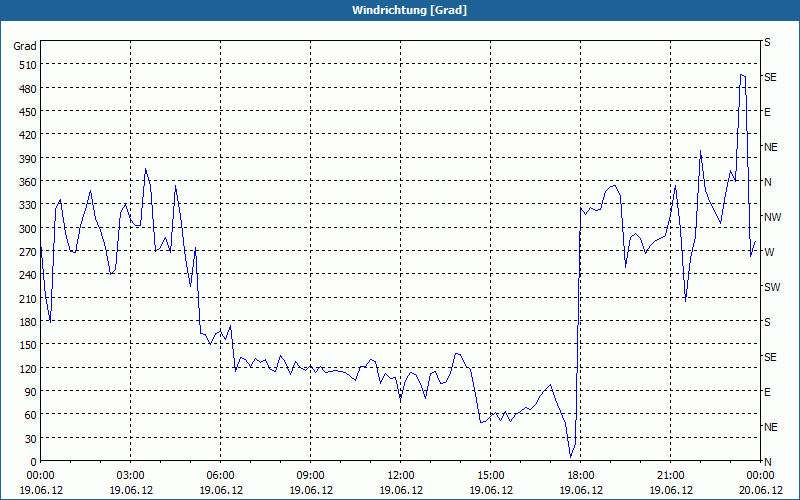This screenshot has width=800, height=500.
Task: Click the 12:00 time axis label
Action: pyautogui.click(x=401, y=476)
